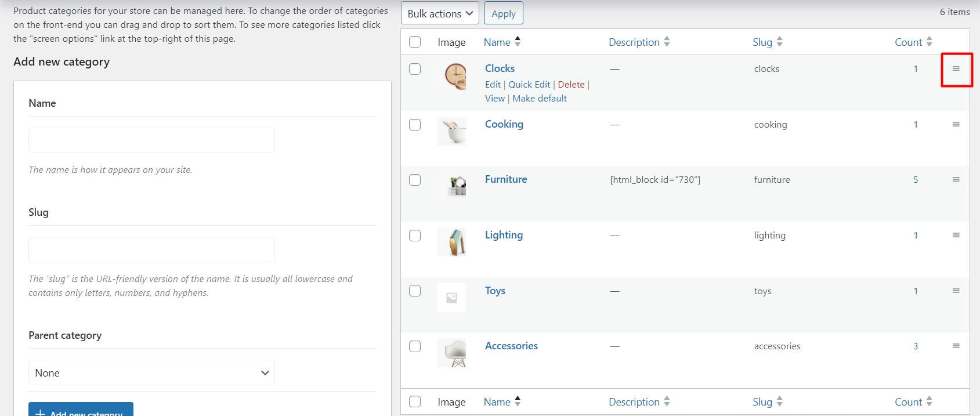The height and width of the screenshot is (416, 980).
Task: Select the 'toys' slug text
Action: (762, 291)
